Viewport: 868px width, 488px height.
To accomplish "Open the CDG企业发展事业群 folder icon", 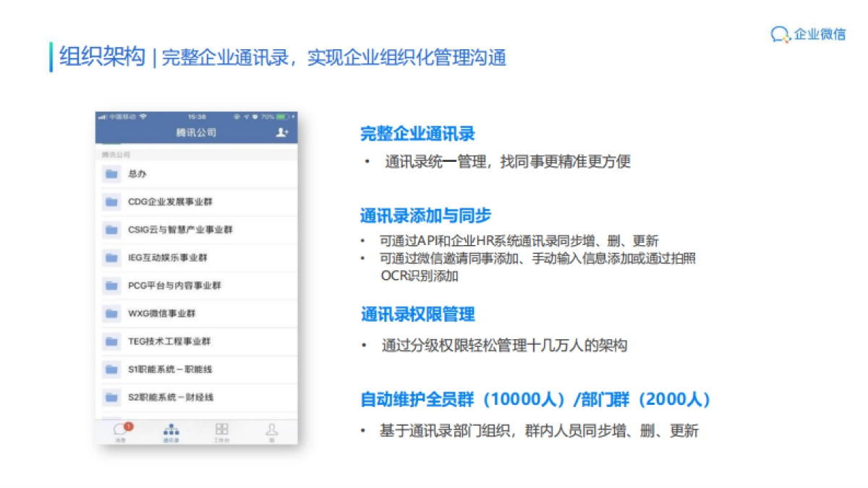I will (x=110, y=202).
